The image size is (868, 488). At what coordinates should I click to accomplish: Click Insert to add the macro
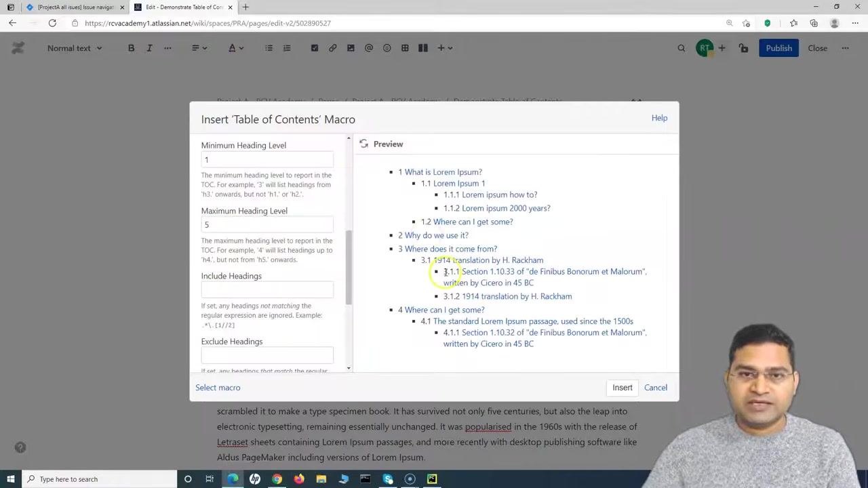(622, 388)
